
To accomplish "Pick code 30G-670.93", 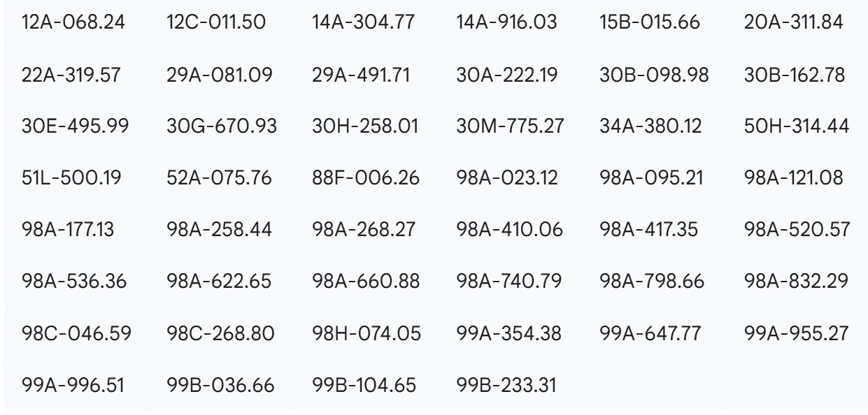I will pos(221,126).
